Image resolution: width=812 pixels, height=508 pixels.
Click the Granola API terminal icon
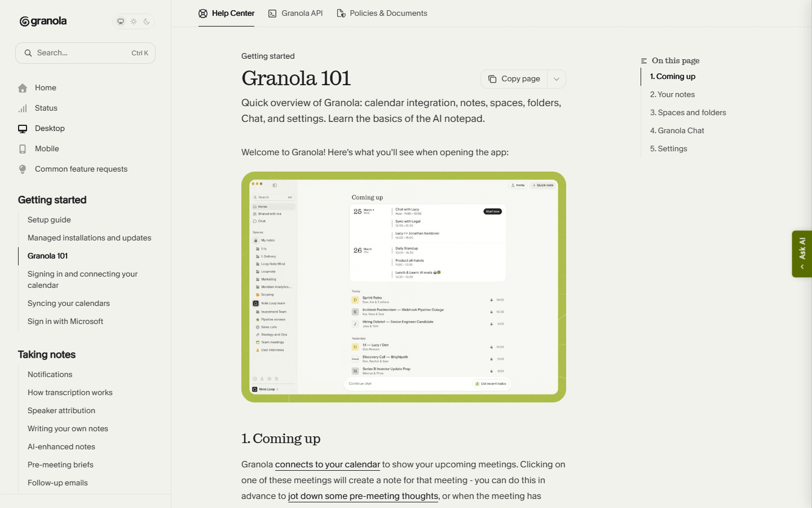272,14
